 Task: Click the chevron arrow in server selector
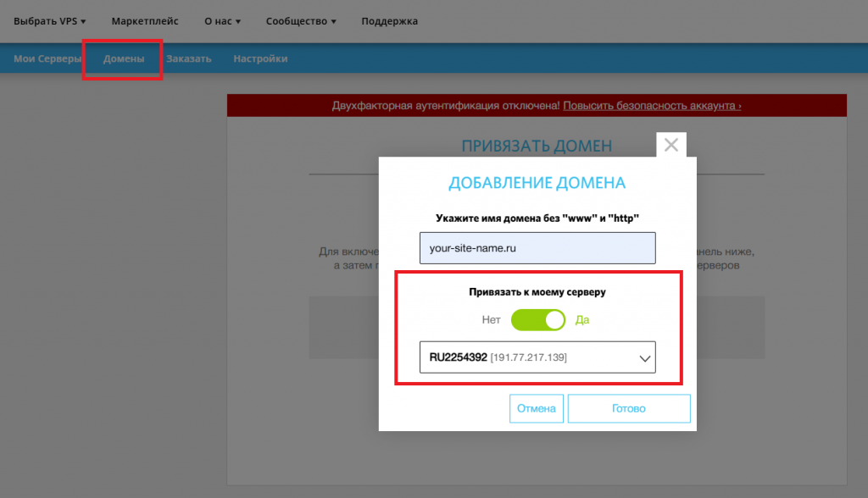[x=644, y=359]
